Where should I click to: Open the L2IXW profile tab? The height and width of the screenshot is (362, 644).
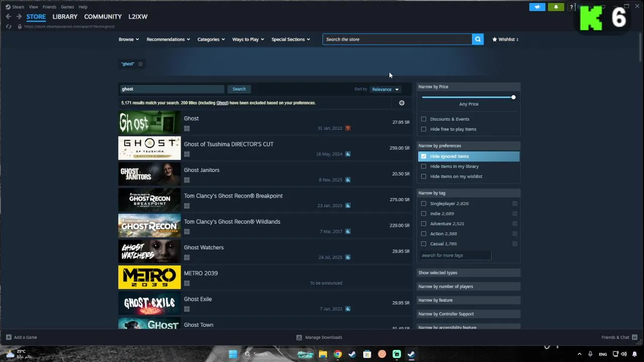[138, 17]
